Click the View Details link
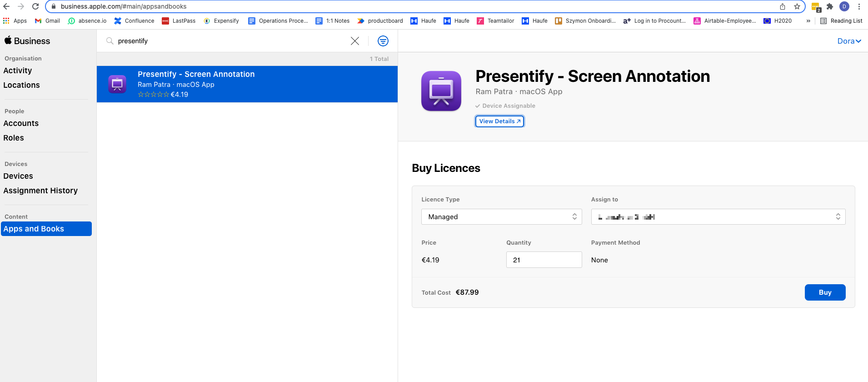Image resolution: width=868 pixels, height=382 pixels. [500, 121]
